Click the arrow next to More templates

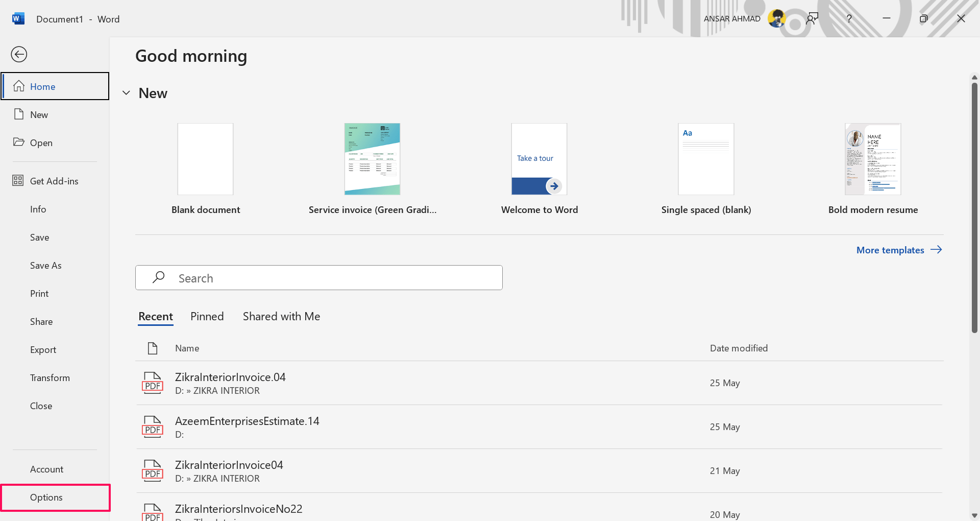click(936, 250)
